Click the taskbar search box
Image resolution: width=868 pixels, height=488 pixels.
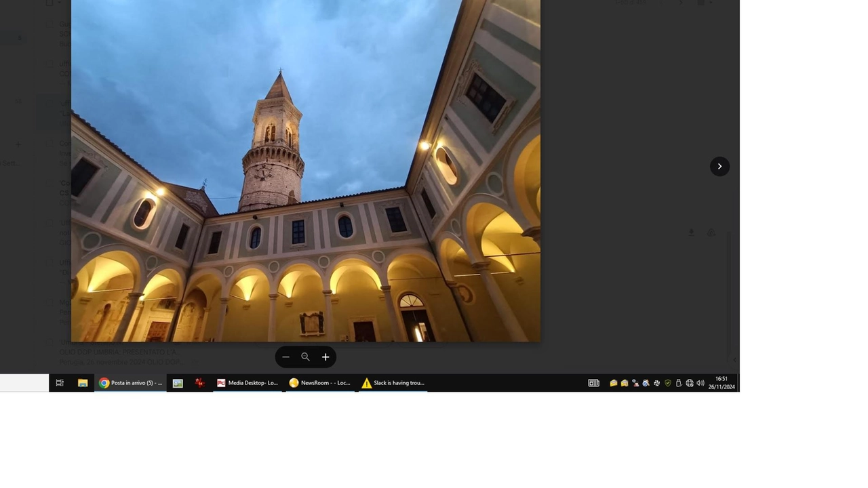point(24,383)
